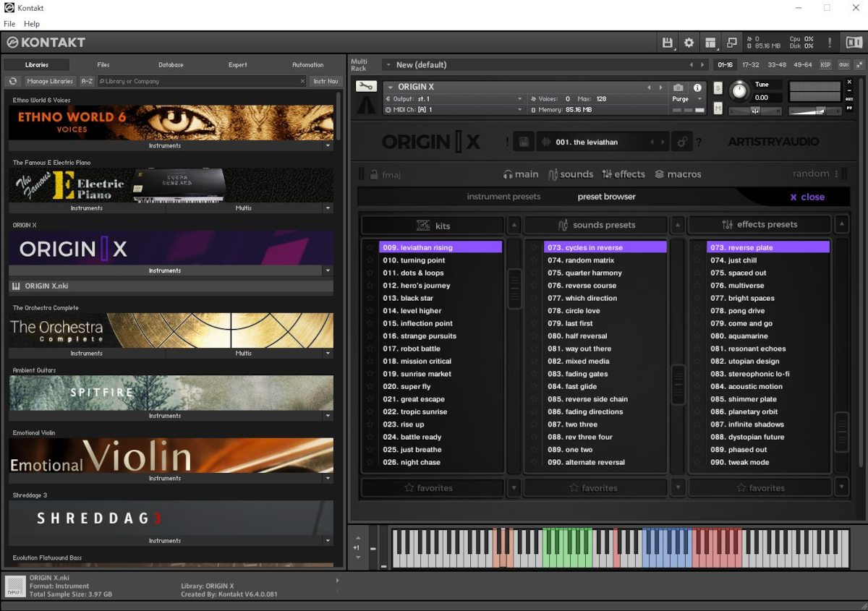Click Multis under The Orchestra Complete
The width and height of the screenshot is (868, 611).
point(244,354)
